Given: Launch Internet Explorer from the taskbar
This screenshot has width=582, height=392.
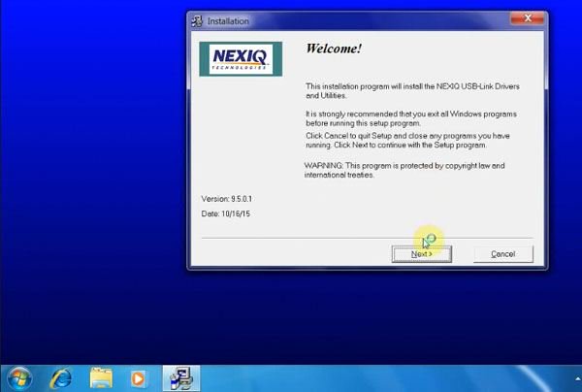Looking at the screenshot, I should coord(60,378).
